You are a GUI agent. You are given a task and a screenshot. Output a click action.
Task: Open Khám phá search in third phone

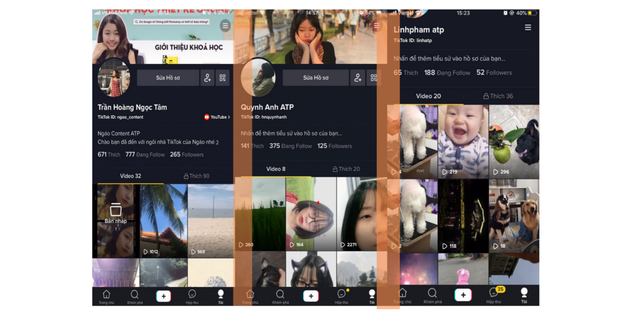[x=433, y=295]
